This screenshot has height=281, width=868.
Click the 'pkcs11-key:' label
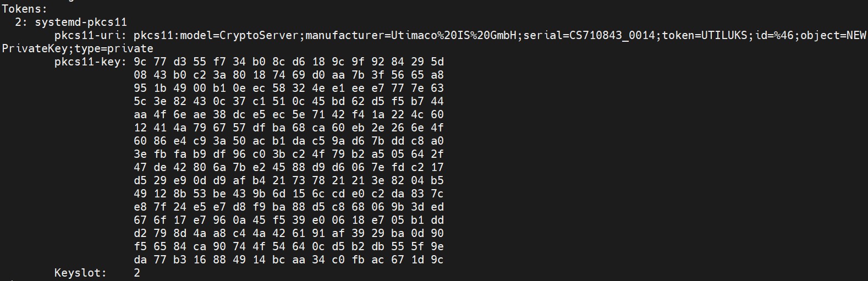click(x=91, y=62)
